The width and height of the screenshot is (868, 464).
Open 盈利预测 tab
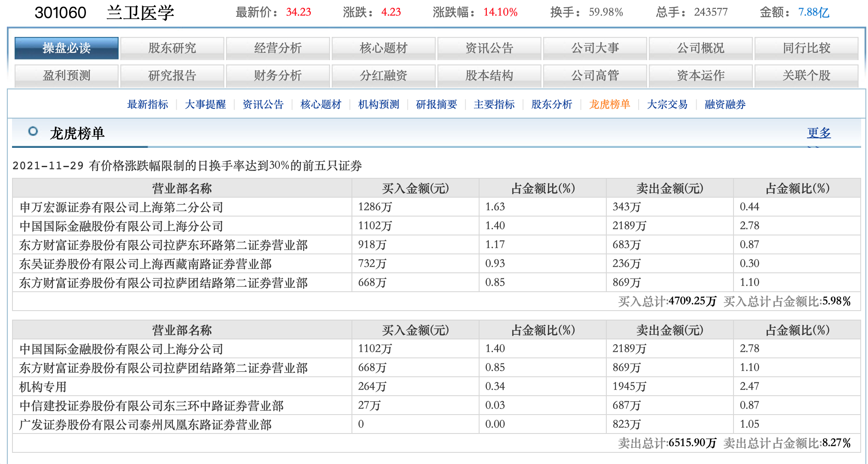[67, 76]
